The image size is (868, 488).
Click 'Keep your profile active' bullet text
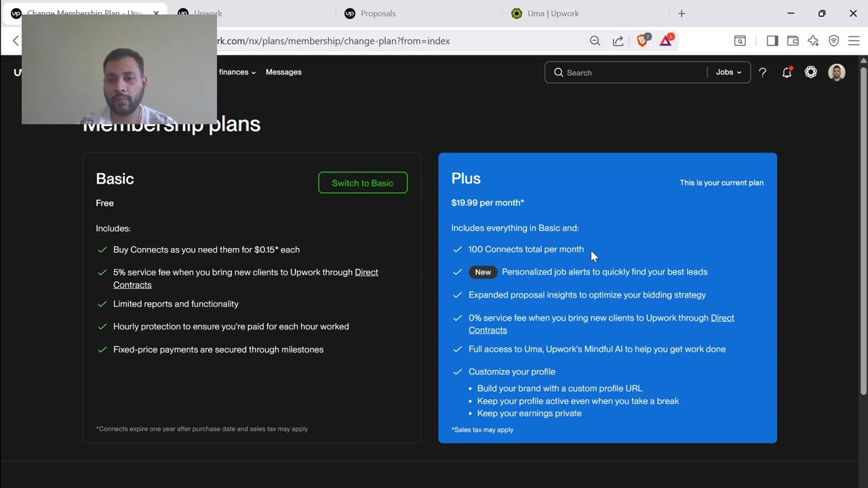pos(578,401)
